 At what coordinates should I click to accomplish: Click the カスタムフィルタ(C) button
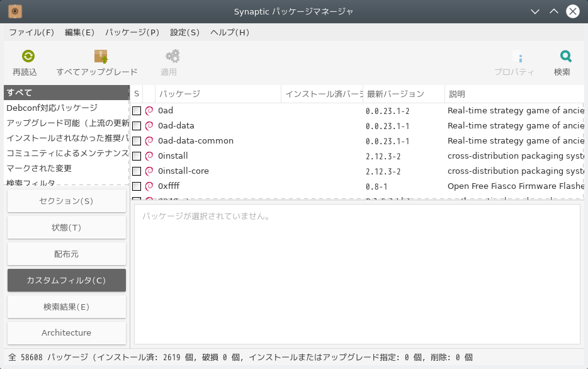tap(66, 280)
